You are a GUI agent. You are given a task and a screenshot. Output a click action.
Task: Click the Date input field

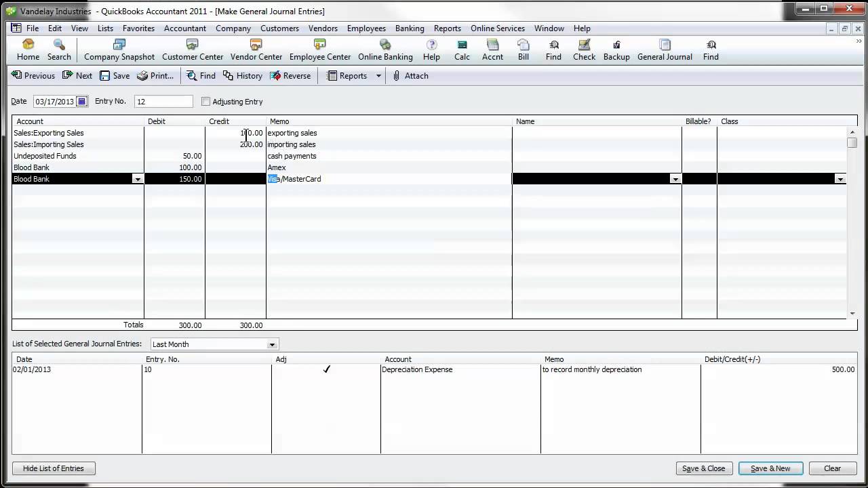click(x=55, y=102)
